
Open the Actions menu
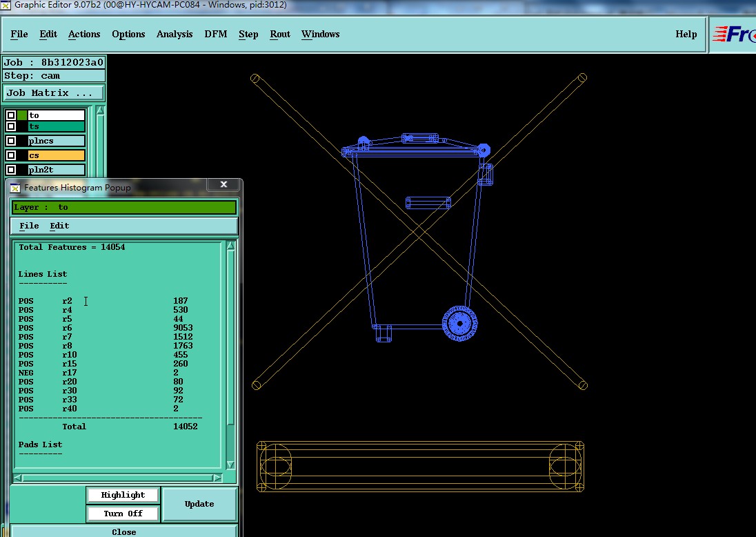point(84,35)
